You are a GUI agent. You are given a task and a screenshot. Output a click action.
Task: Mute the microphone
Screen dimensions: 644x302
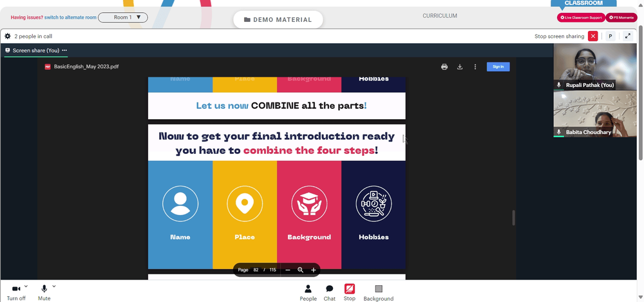coord(44,294)
